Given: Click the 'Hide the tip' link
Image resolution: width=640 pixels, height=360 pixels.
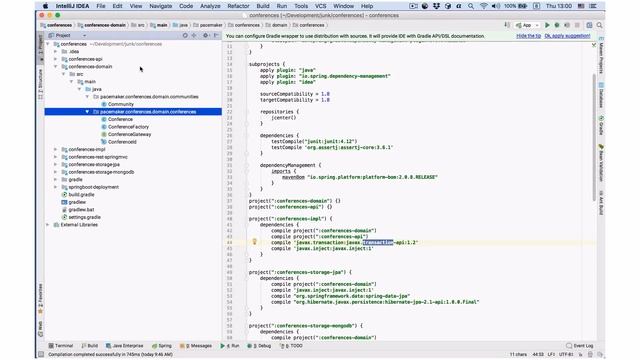Looking at the screenshot, I should 528,36.
